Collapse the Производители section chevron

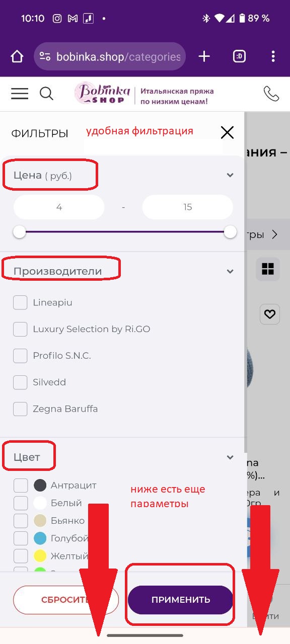[230, 271]
